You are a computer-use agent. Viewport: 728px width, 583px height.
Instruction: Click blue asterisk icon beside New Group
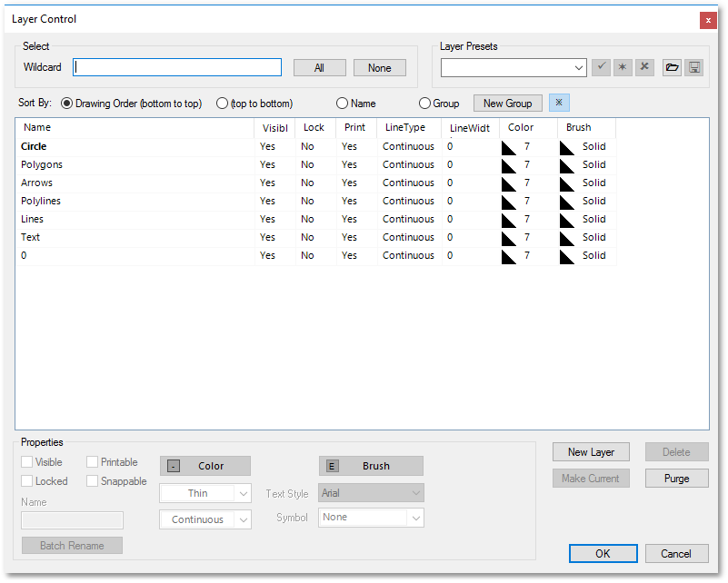click(x=559, y=103)
